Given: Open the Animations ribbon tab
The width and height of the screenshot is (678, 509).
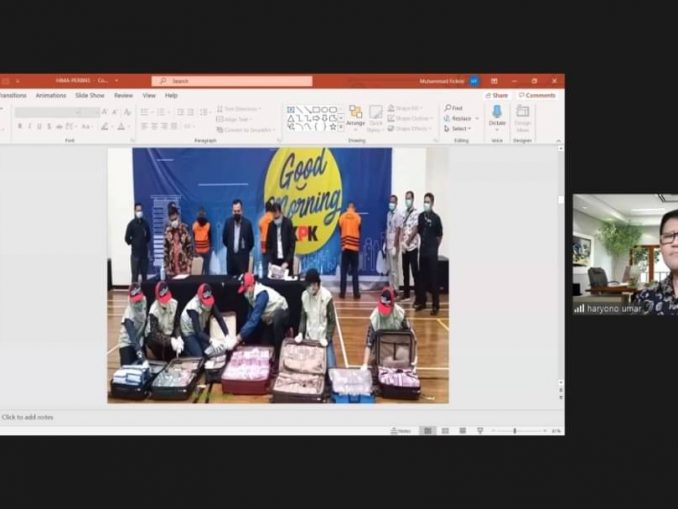Looking at the screenshot, I should [x=51, y=95].
